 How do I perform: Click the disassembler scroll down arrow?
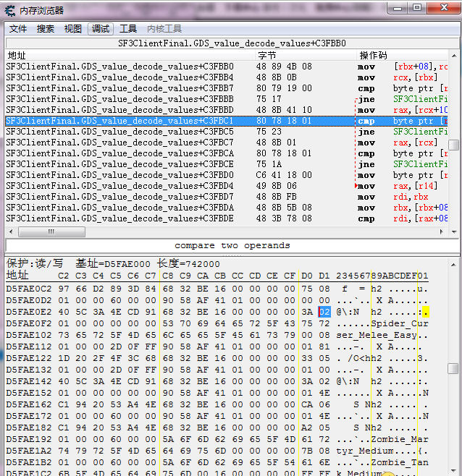point(454,232)
